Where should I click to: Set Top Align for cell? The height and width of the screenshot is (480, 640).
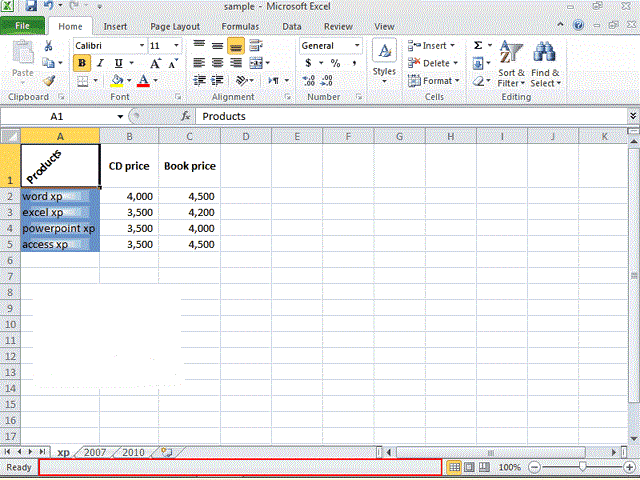pos(199,45)
